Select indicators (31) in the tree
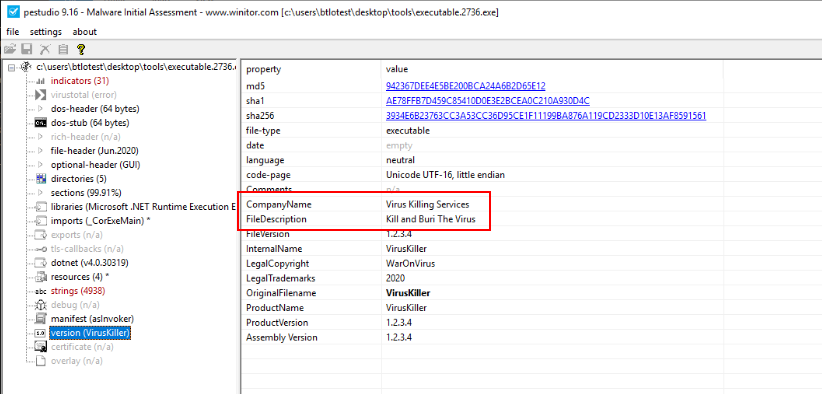The height and width of the screenshot is (394, 822). [80, 81]
